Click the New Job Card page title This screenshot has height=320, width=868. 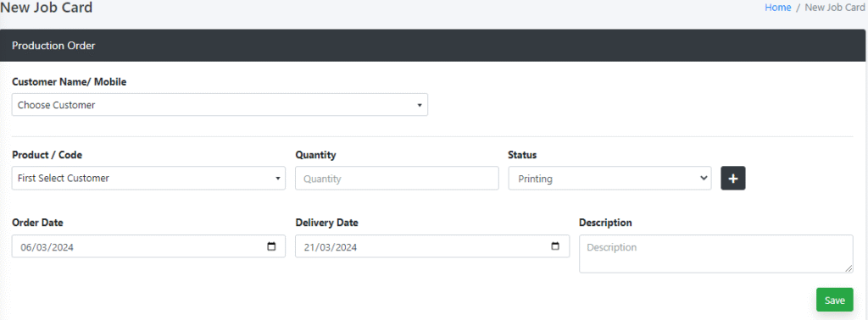pos(47,8)
